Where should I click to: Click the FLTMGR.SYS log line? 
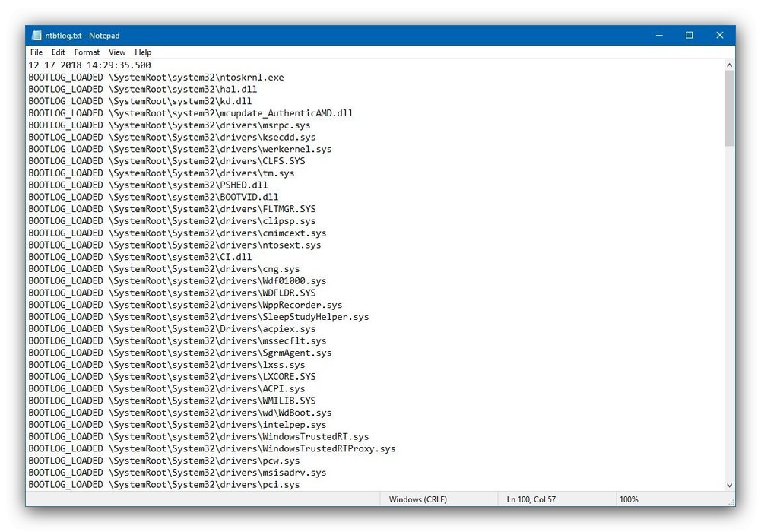click(x=172, y=208)
